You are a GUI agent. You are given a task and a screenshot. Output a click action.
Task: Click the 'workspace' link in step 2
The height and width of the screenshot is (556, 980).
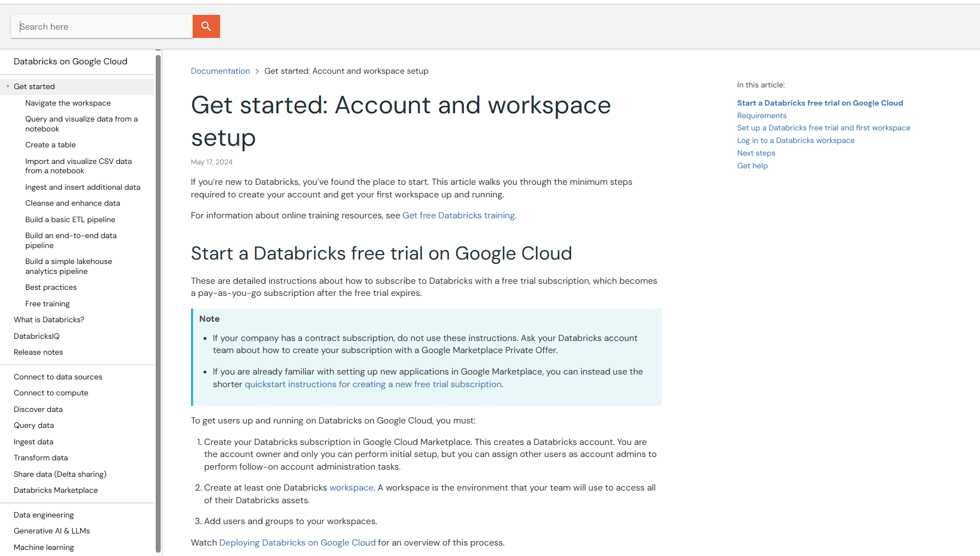point(351,488)
